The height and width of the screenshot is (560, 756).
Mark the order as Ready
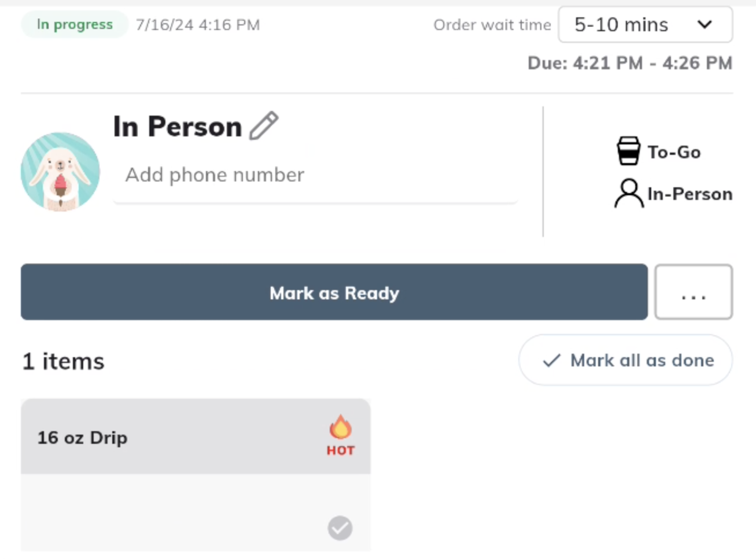(x=334, y=292)
